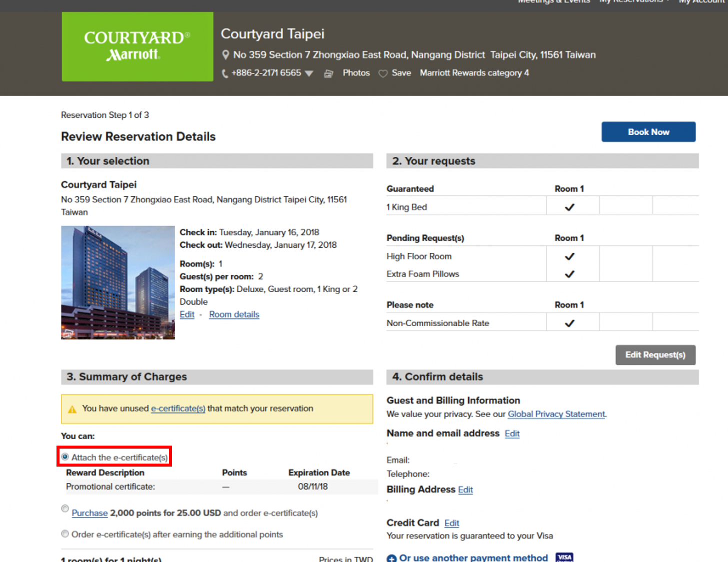728x562 pixels.
Task: Open the My Reservations menu
Action: point(634,2)
